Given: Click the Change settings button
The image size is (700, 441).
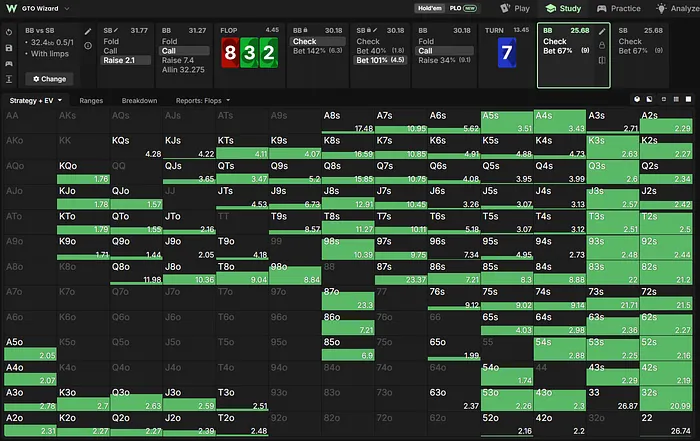Looking at the screenshot, I should (50, 79).
